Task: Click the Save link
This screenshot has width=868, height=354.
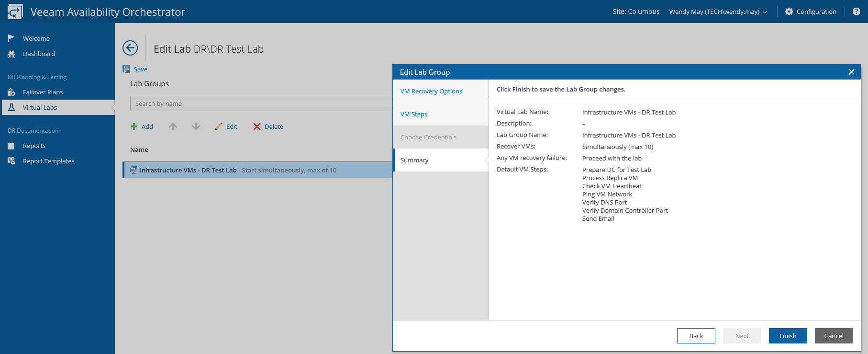Action: pyautogui.click(x=141, y=69)
